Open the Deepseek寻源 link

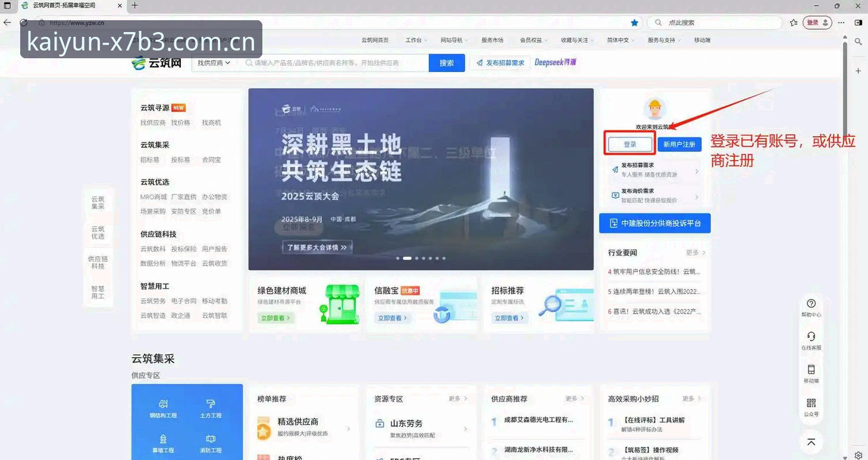[x=555, y=62]
